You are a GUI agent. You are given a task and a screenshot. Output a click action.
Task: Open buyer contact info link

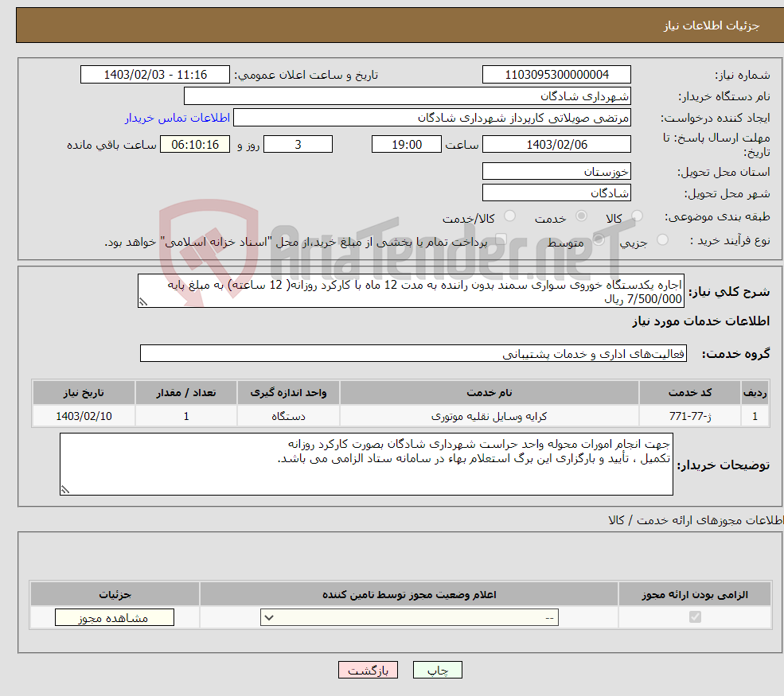[177, 118]
